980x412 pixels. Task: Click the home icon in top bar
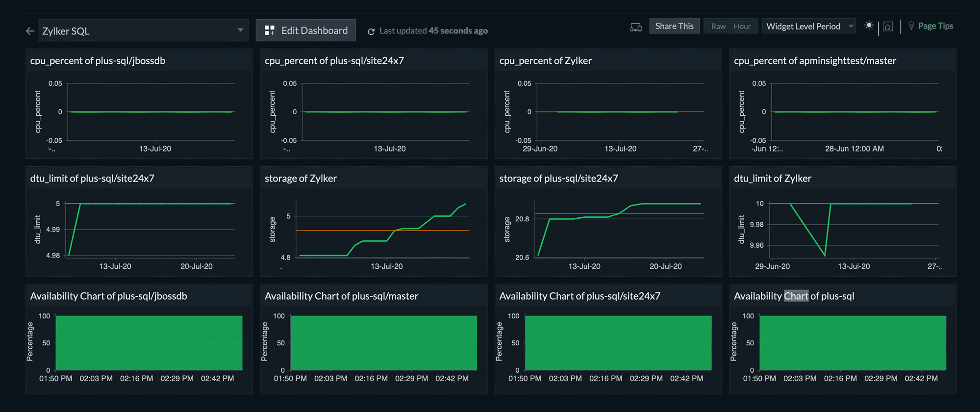click(888, 27)
